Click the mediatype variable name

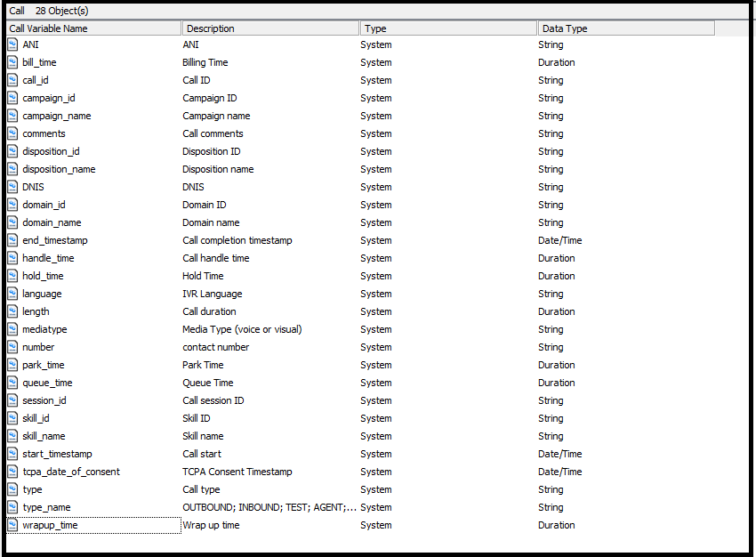[44, 330]
